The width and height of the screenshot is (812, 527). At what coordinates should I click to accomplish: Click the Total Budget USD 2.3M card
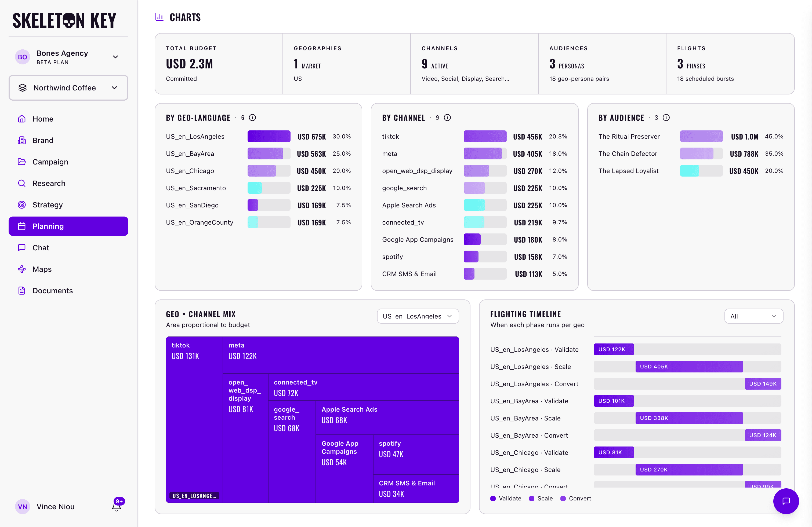219,64
